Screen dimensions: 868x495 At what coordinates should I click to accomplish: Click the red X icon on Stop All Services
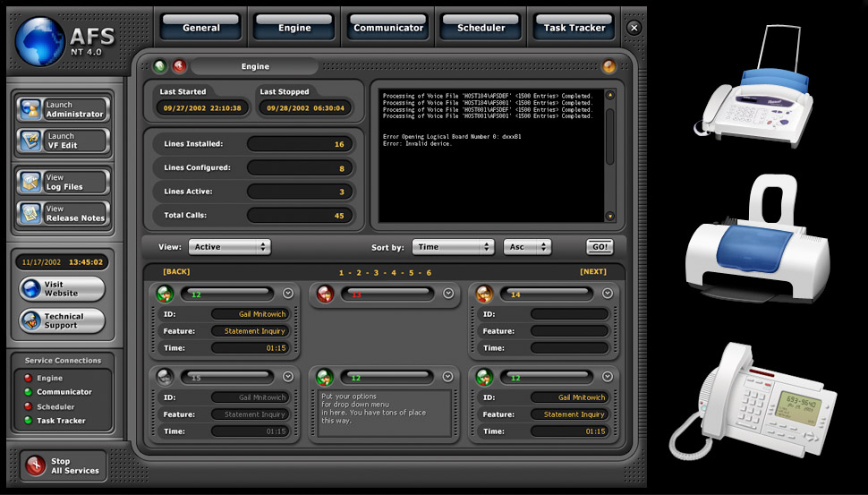click(x=36, y=465)
